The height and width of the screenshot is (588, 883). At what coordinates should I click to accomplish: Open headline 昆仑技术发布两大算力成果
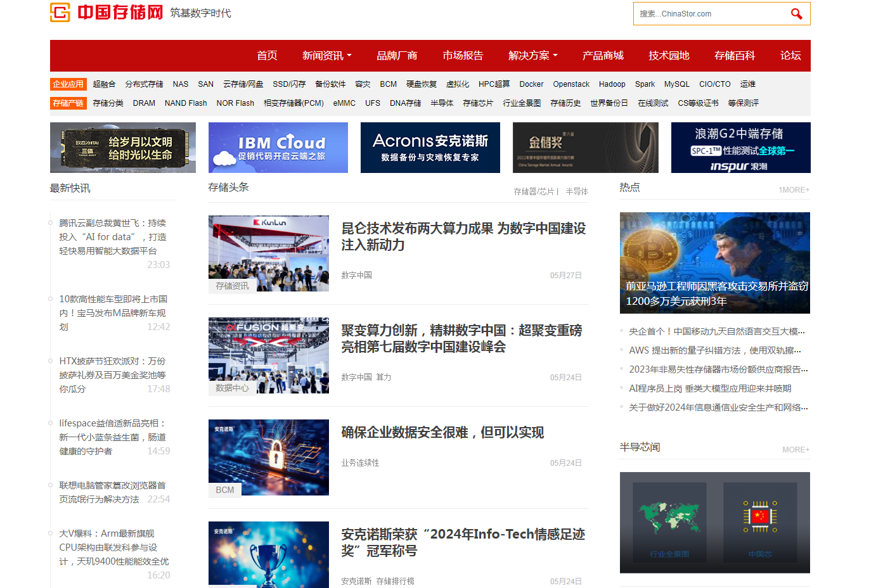coord(463,236)
